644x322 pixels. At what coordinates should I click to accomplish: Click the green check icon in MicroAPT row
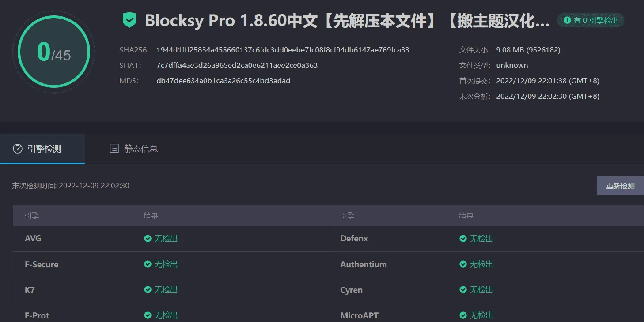[463, 315]
